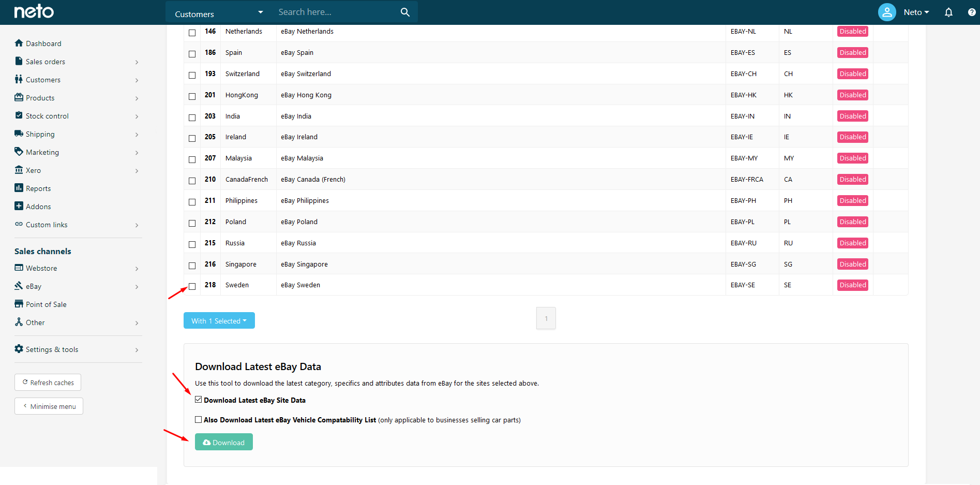Click the Sales orders document icon
The height and width of the screenshot is (485, 980).
tap(19, 61)
